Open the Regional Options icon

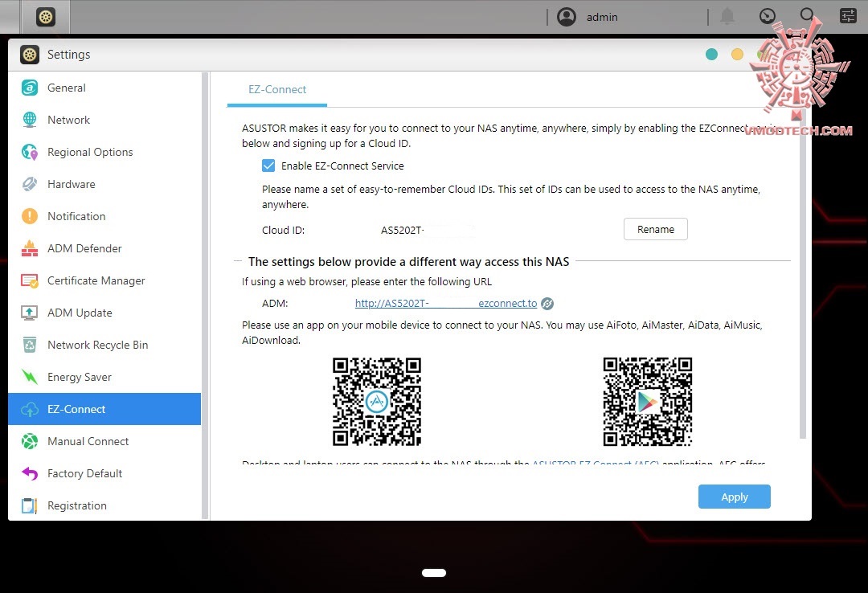point(30,152)
